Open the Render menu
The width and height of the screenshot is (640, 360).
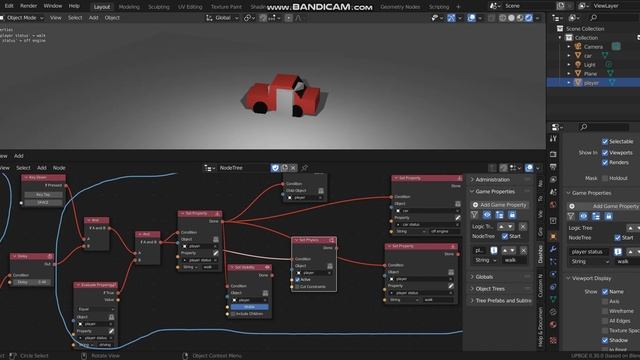tap(29, 6)
